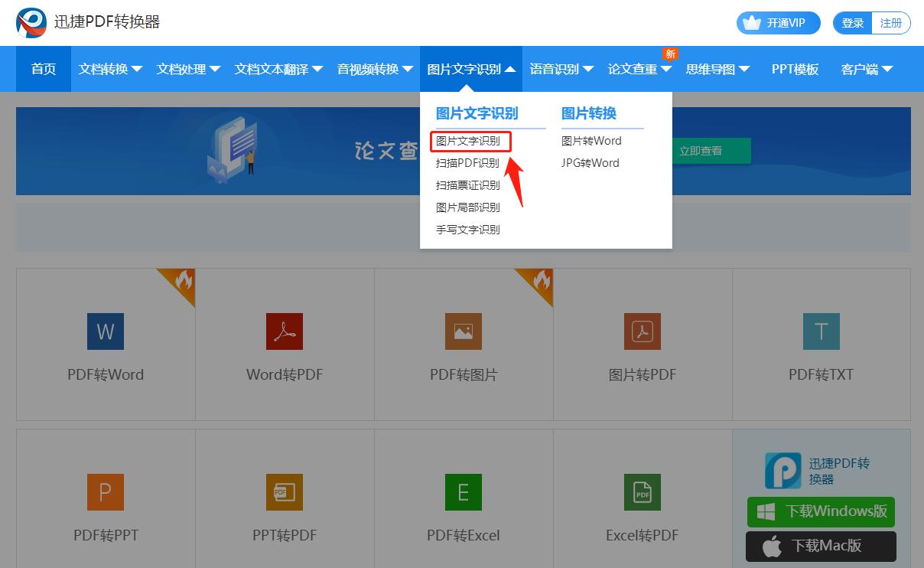This screenshot has height=568, width=924.
Task: Select the PDF转Word converter icon
Action: click(x=105, y=331)
